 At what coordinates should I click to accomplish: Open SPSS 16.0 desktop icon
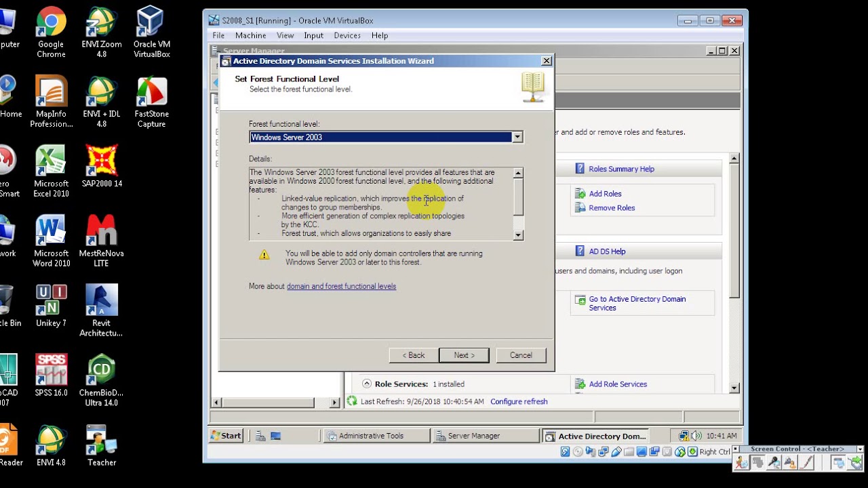point(51,376)
